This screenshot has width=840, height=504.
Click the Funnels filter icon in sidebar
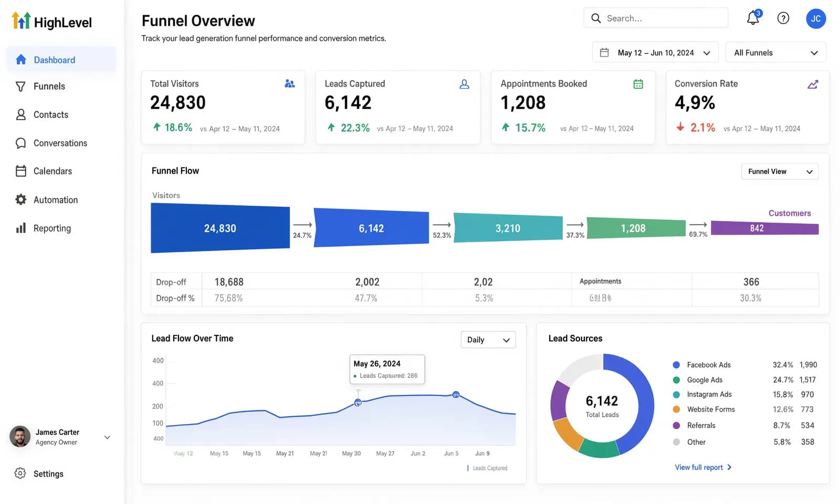pyautogui.click(x=20, y=87)
